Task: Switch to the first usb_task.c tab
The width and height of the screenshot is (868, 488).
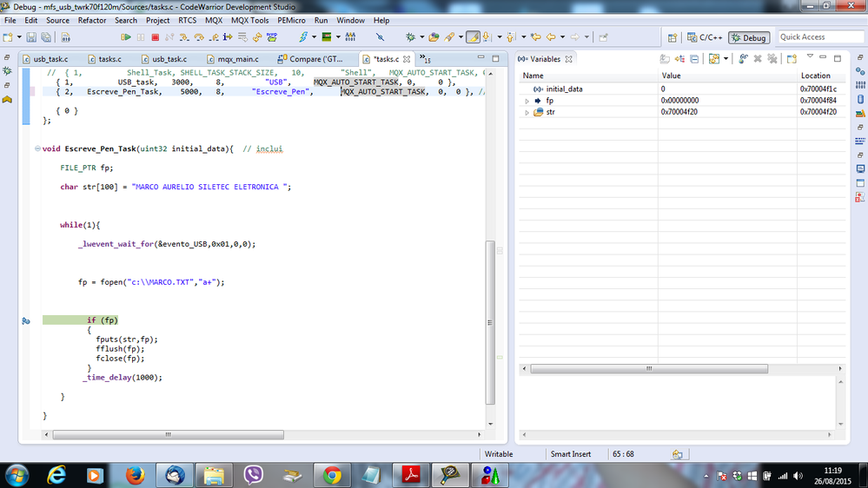Action: [x=45, y=59]
